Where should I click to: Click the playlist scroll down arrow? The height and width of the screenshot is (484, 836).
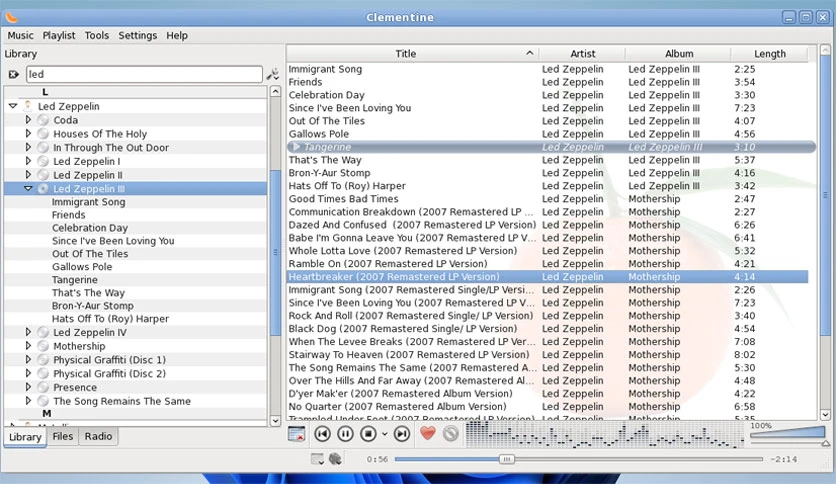tap(825, 414)
